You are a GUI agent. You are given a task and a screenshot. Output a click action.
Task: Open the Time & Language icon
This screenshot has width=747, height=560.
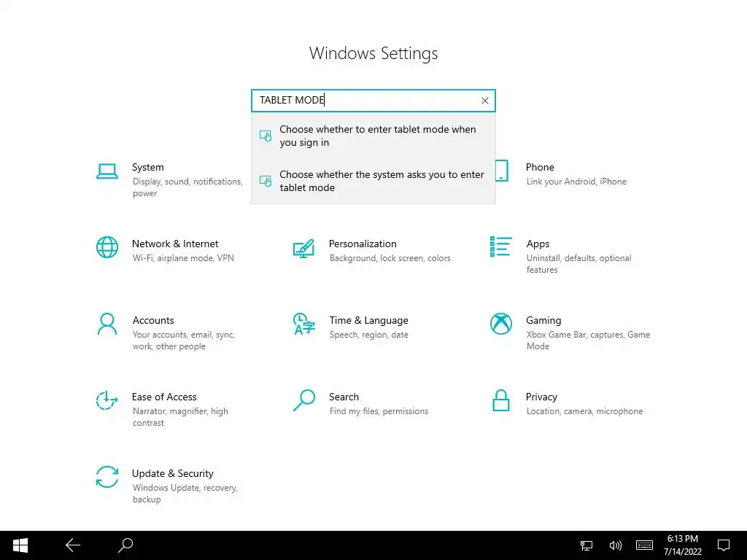pyautogui.click(x=304, y=324)
